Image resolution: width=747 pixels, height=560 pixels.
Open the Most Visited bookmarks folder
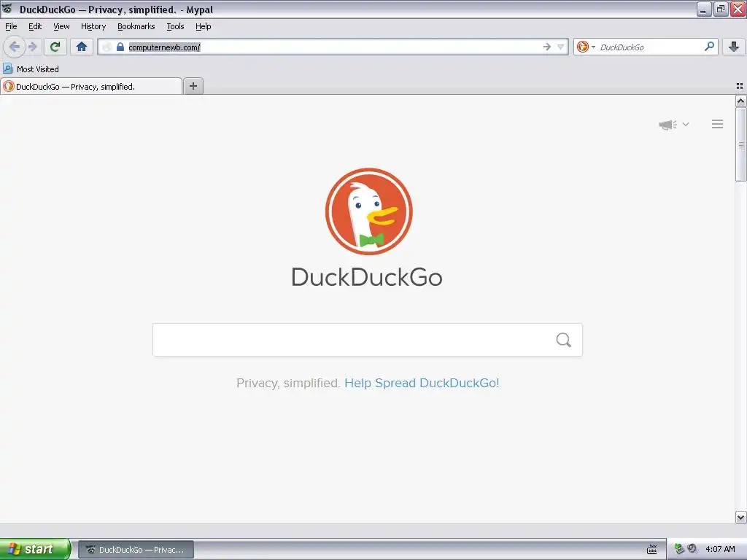[x=31, y=69]
